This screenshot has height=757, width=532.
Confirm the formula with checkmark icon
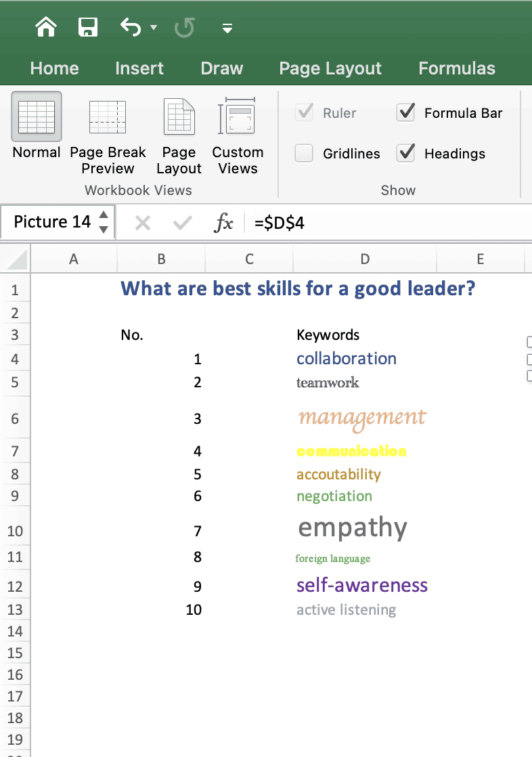[x=183, y=223]
